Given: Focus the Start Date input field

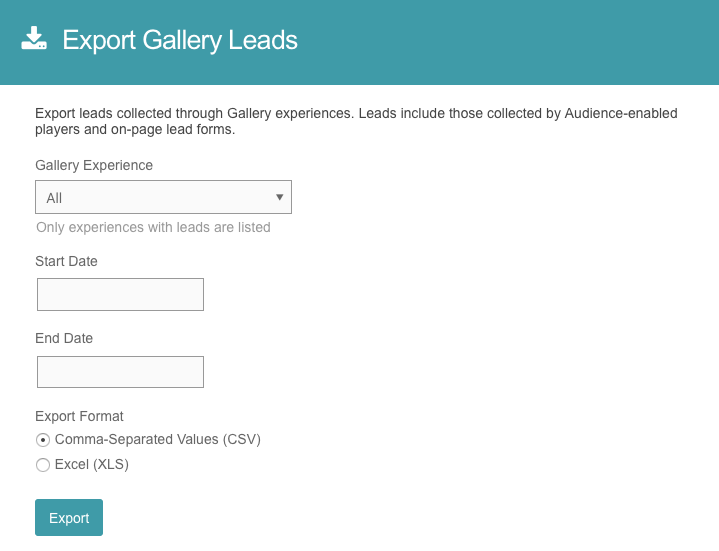Looking at the screenshot, I should tap(120, 295).
